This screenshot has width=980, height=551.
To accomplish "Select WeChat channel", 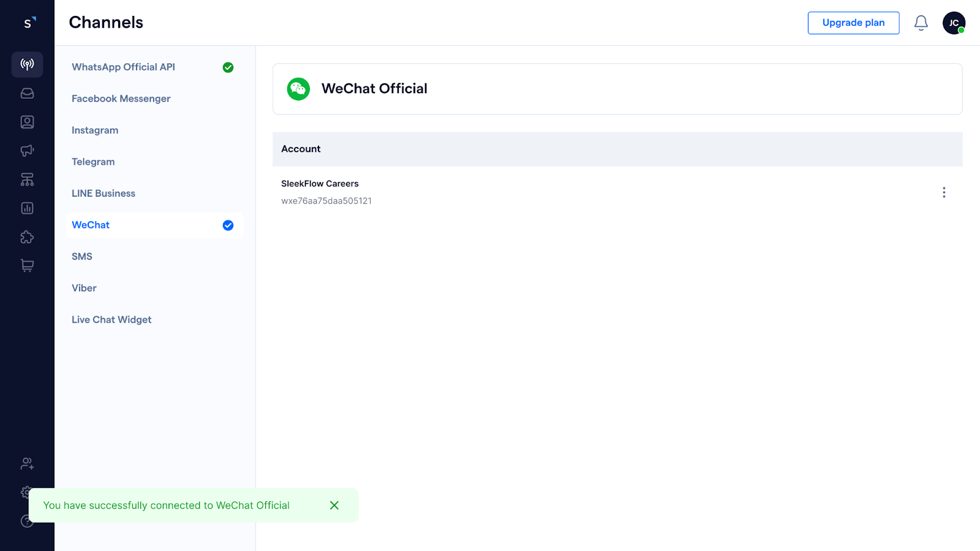I will click(x=154, y=225).
